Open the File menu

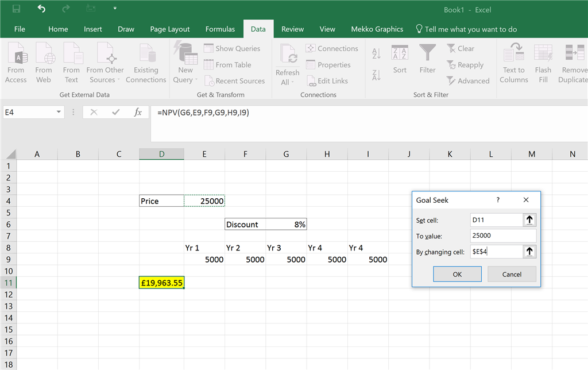(20, 29)
